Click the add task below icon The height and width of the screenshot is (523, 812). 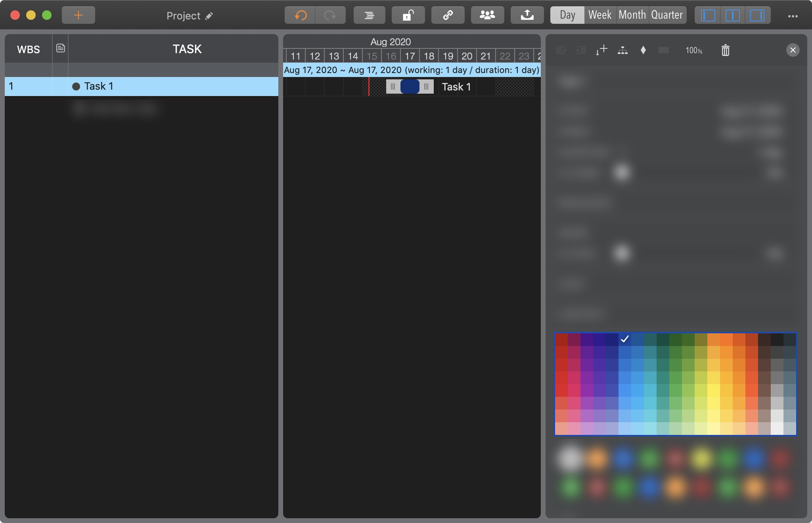tap(601, 50)
